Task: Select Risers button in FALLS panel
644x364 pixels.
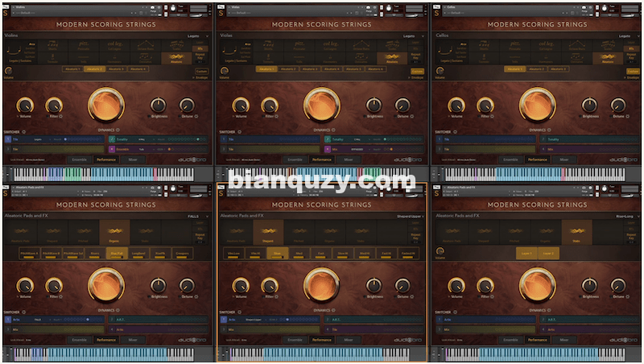Action: pos(95,254)
